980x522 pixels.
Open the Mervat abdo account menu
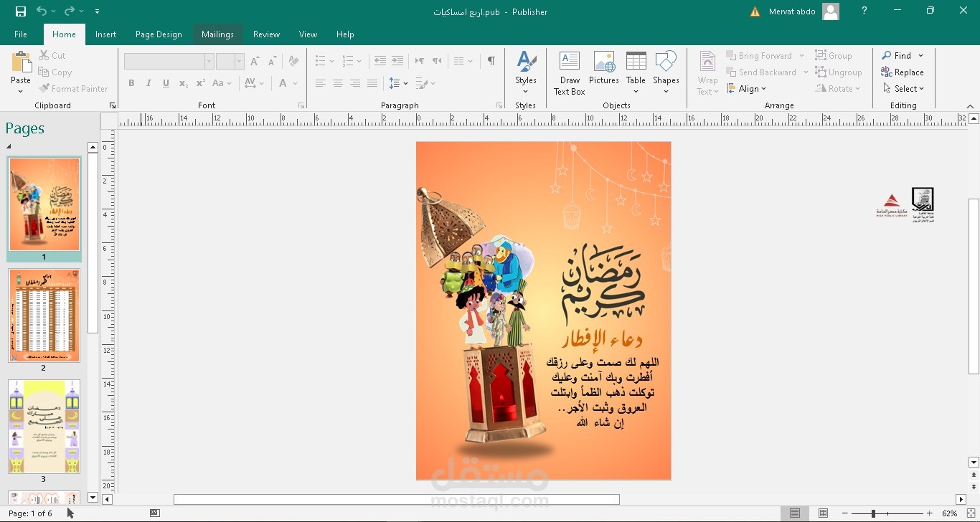(804, 11)
